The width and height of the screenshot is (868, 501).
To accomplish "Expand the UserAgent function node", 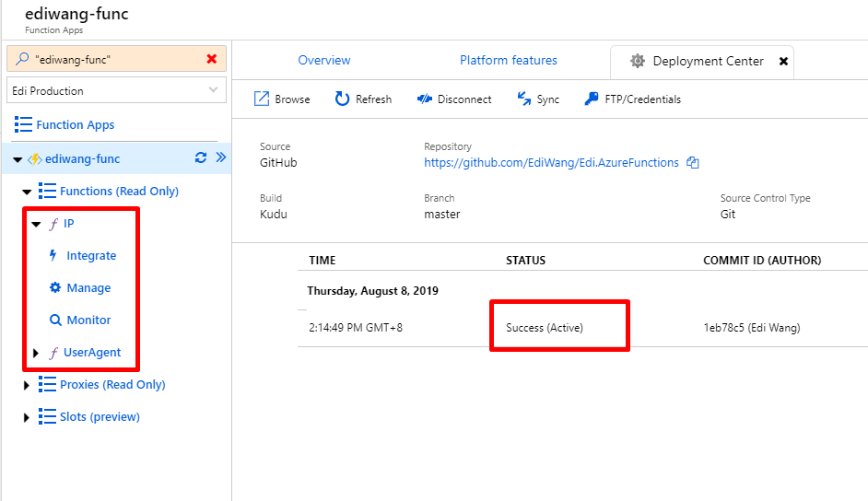I will (x=36, y=353).
